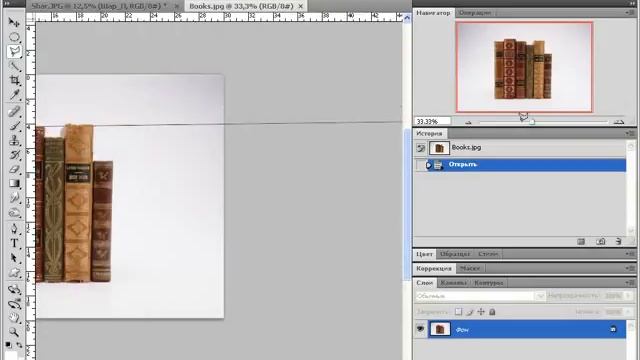Open the layer opacity slider arrow

[629, 295]
